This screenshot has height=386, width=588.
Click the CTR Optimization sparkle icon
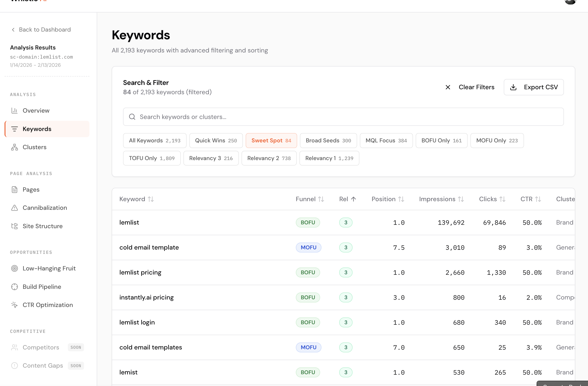click(x=14, y=305)
